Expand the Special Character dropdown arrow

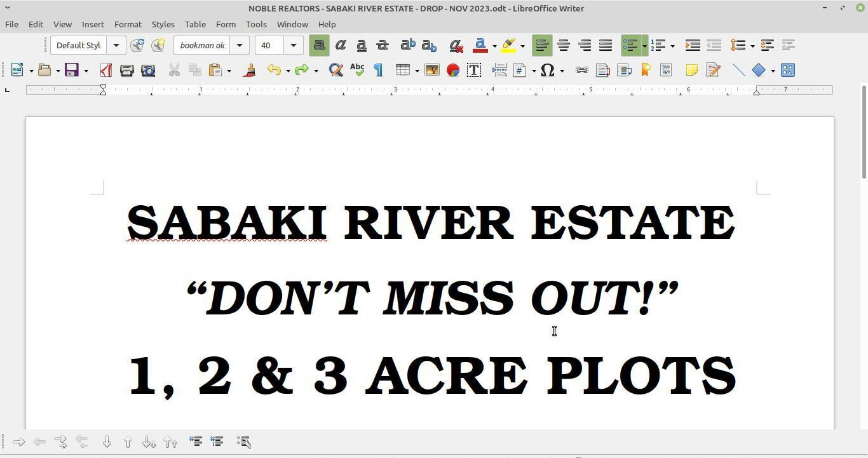coord(562,71)
